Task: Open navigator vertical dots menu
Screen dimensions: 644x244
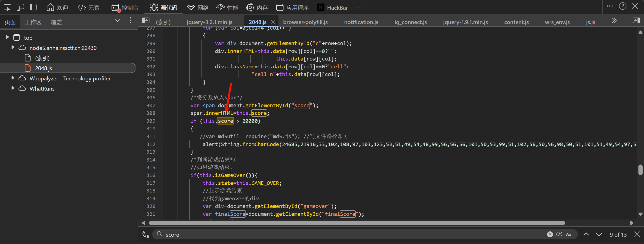Action: tap(130, 21)
